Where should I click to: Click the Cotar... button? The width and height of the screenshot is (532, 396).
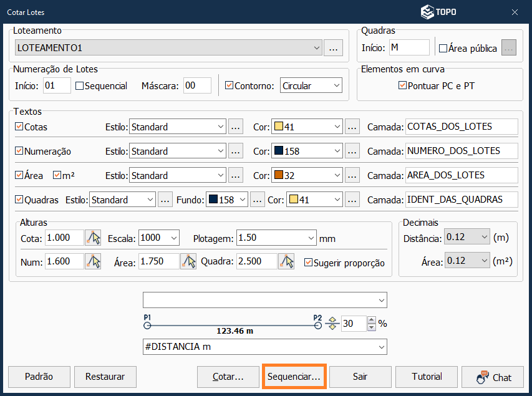click(228, 377)
